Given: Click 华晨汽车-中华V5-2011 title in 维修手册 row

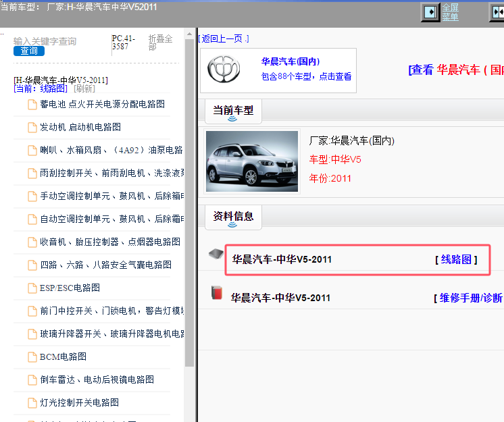Looking at the screenshot, I should click(280, 298).
